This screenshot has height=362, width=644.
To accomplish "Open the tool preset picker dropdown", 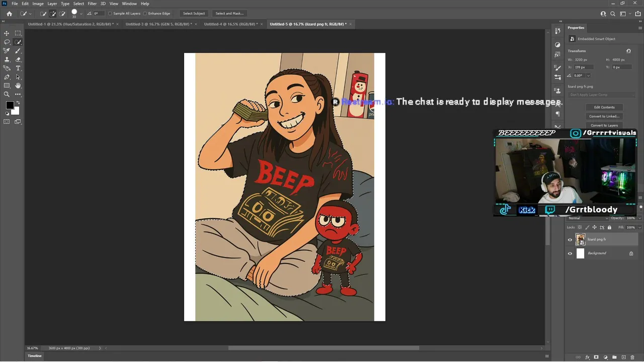I will 30,14.
